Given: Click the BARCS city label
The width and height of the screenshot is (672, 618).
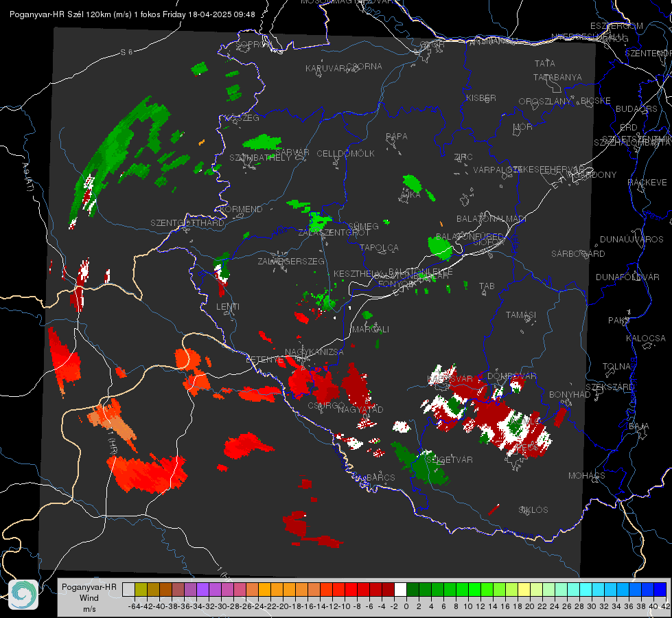Looking at the screenshot, I should point(381,477).
